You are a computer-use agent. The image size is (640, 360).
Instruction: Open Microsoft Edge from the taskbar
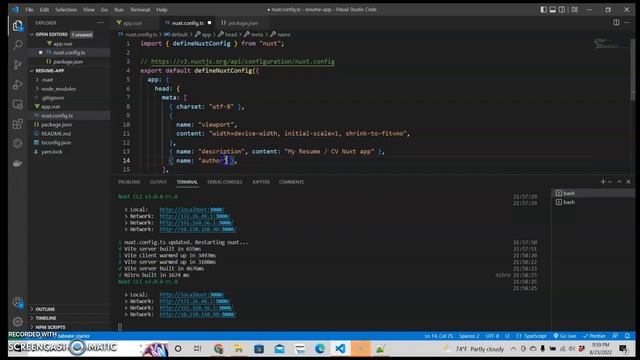pos(320,349)
